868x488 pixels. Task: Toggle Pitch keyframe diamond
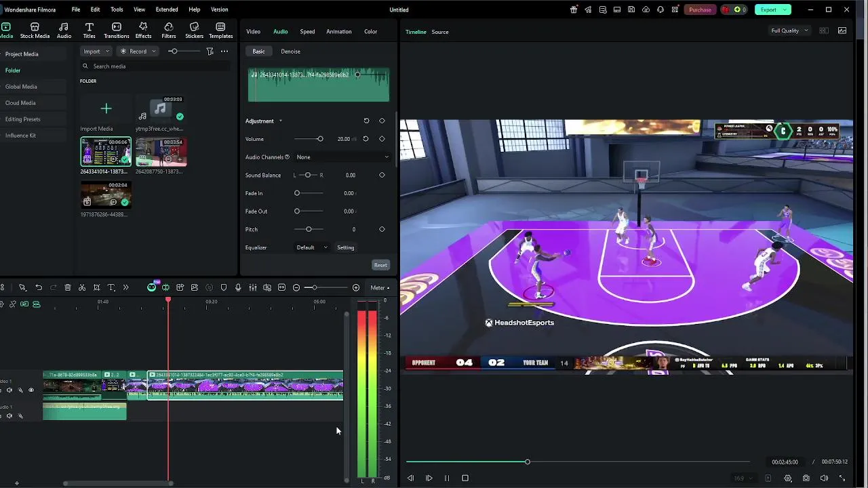click(382, 229)
